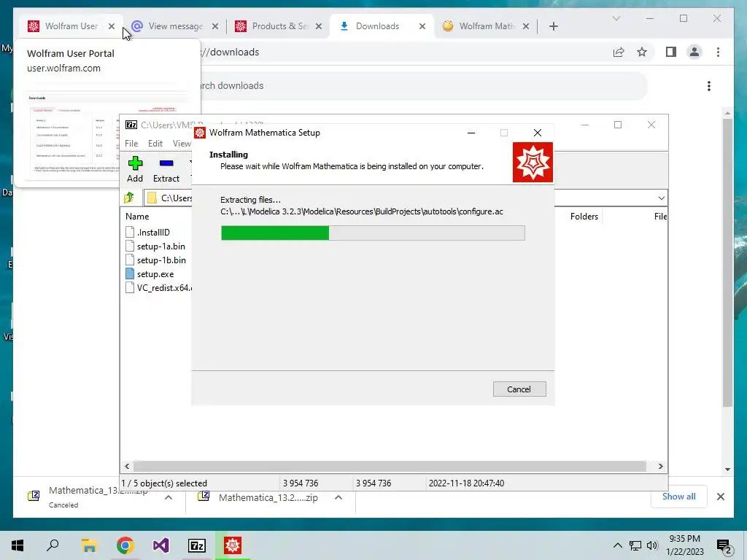This screenshot has height=560, width=747.
Task: Open Visual Studio from taskbar
Action: click(x=161, y=545)
